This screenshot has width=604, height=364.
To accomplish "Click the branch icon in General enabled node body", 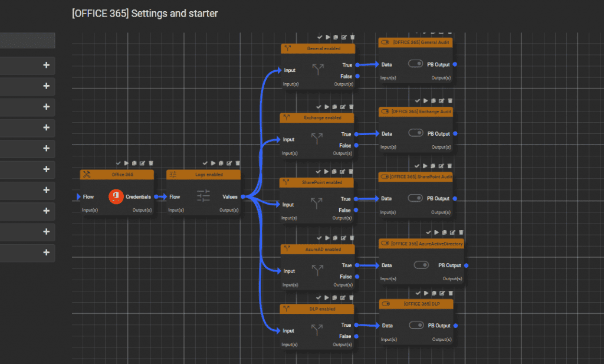I will pos(318,70).
